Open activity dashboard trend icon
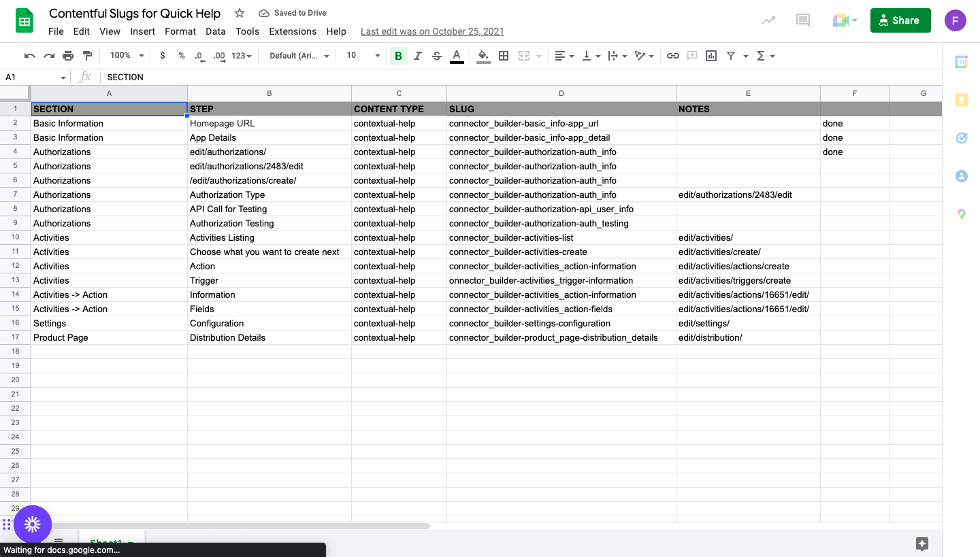The height and width of the screenshot is (557, 980). point(768,20)
